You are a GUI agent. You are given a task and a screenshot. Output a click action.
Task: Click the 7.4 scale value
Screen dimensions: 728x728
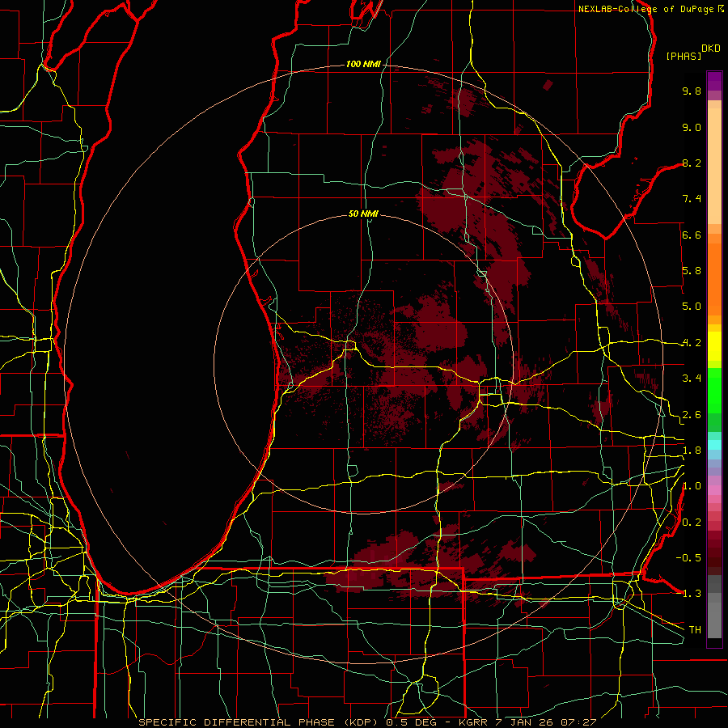[x=692, y=199]
